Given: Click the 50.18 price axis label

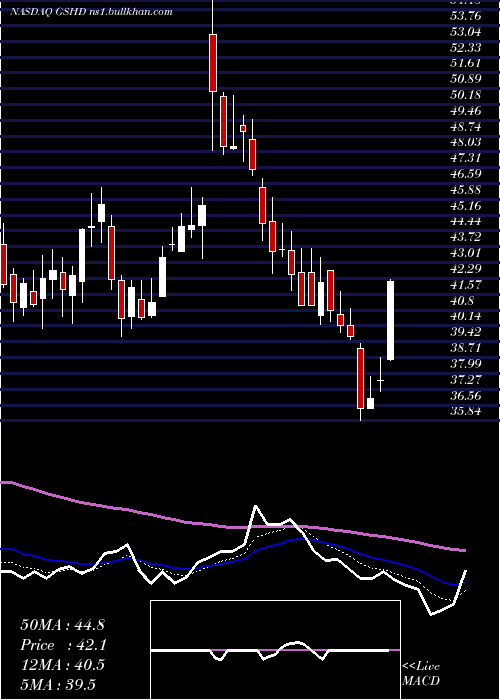Looking at the screenshot, I should 465,95.
